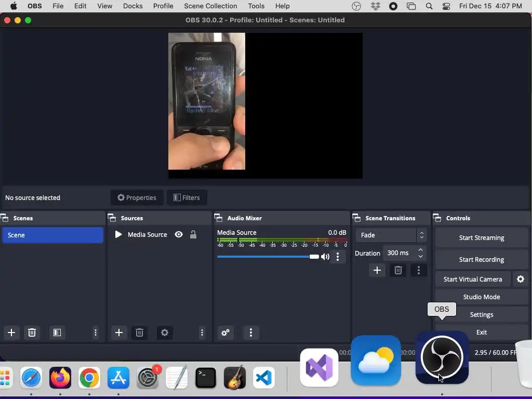Open Fade transition dropdown

click(x=391, y=235)
